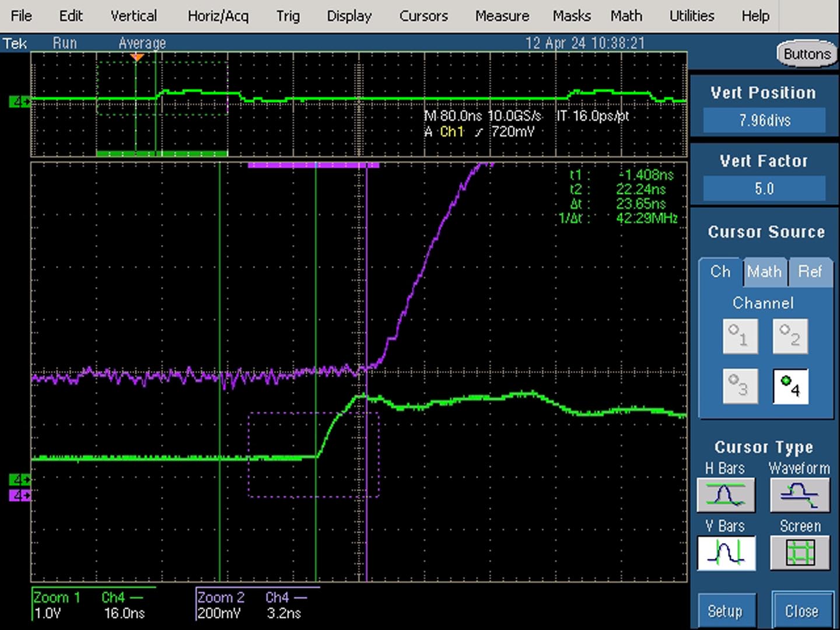Select the Waveform cursor type icon

click(x=800, y=495)
